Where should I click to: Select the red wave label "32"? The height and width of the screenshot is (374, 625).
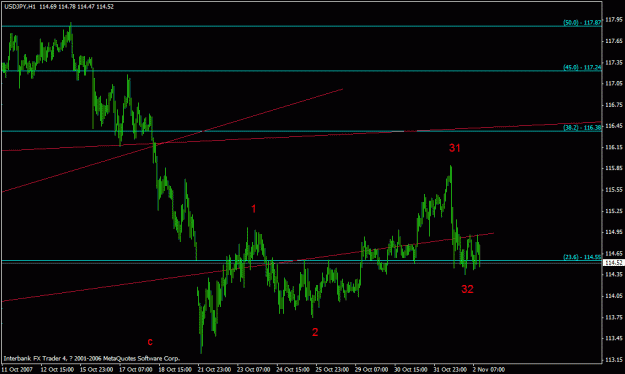(467, 289)
